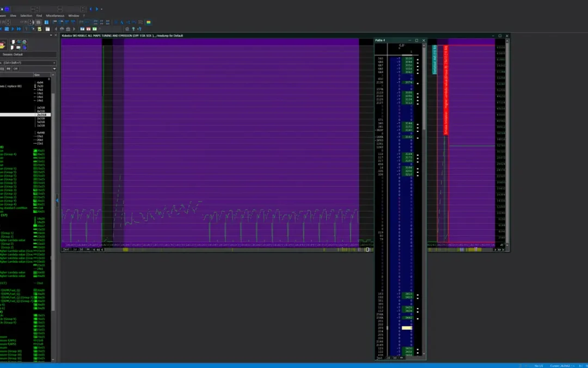
Task: Open the dropdown arrow right of the Off button
Action: click(x=54, y=69)
